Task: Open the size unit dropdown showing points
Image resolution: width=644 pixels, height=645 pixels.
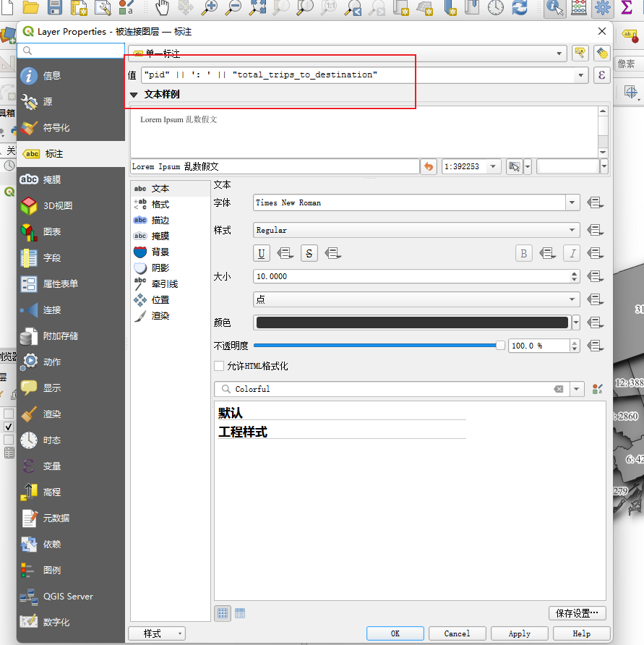Action: [416, 299]
